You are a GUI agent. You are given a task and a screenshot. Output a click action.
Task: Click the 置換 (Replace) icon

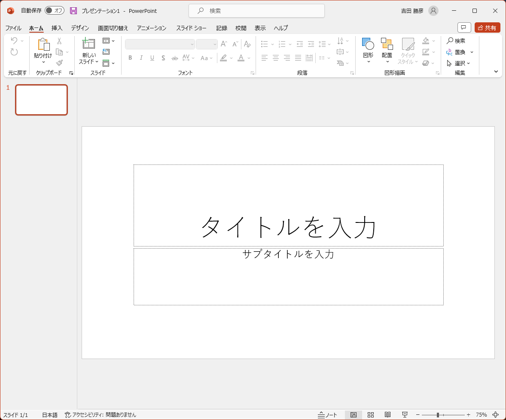point(457,52)
